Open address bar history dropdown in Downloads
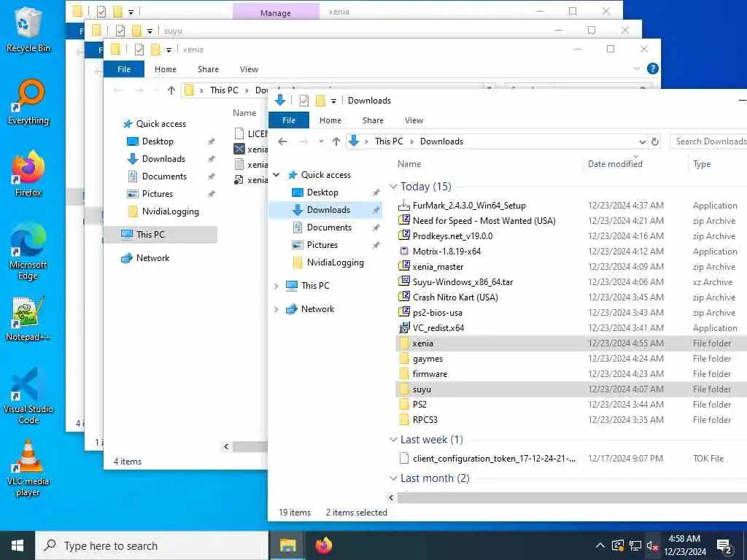Image resolution: width=747 pixels, height=560 pixels. click(x=642, y=141)
